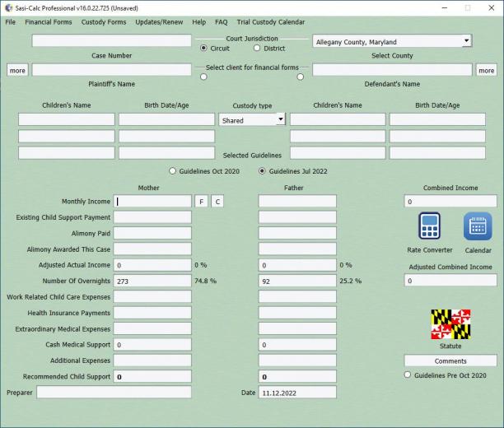Viewport: 504px width, 428px height.
Task: Click Mother's Extraordinary Medical Expenses field
Action: coord(152,328)
